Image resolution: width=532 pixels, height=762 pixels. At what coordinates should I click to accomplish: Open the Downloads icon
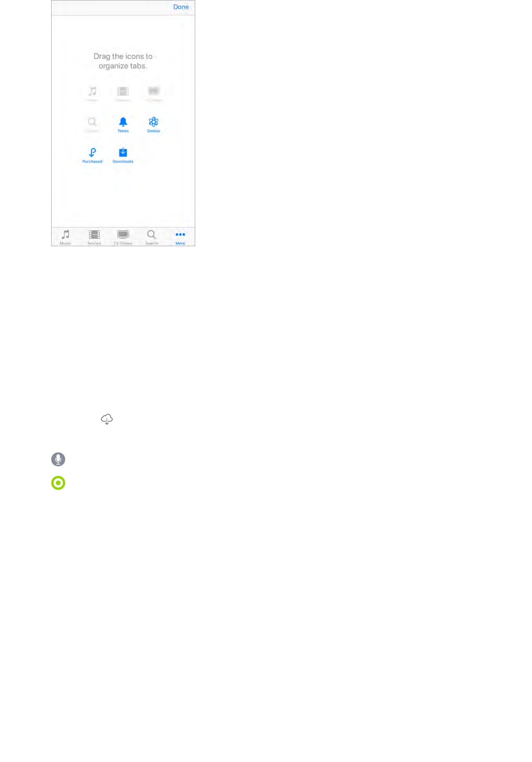123,152
